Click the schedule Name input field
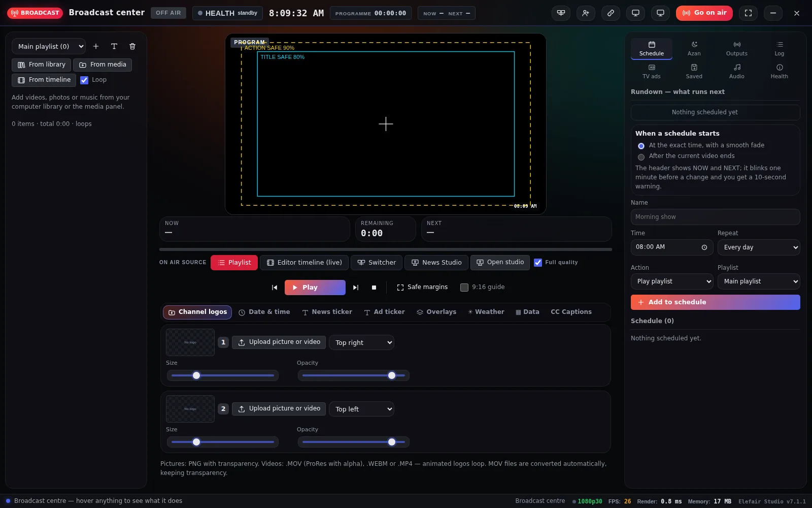 [x=715, y=217]
